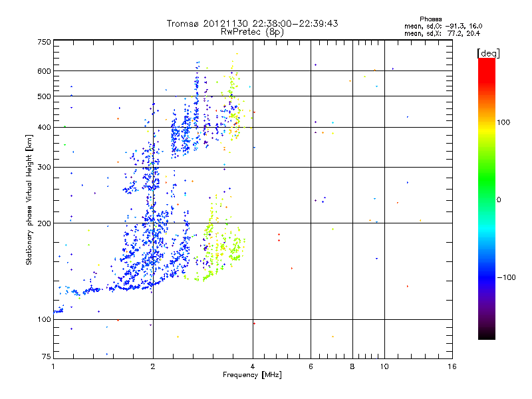Viewport: 532px width, 399px height.
Task: Click the 'mean, sd,O: -91.3, 16.0' statistic line
Action: click(443, 26)
